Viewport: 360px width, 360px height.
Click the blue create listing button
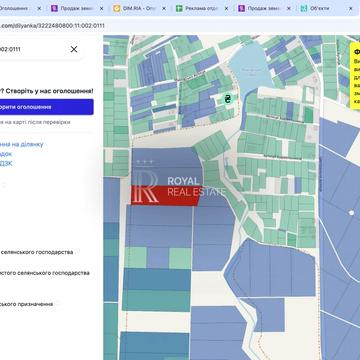pos(47,107)
